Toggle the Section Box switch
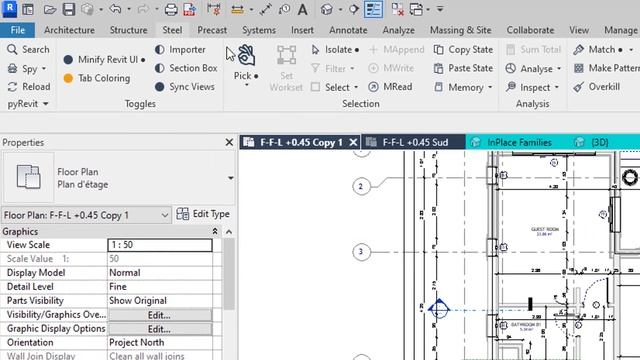The width and height of the screenshot is (640, 360). [186, 68]
